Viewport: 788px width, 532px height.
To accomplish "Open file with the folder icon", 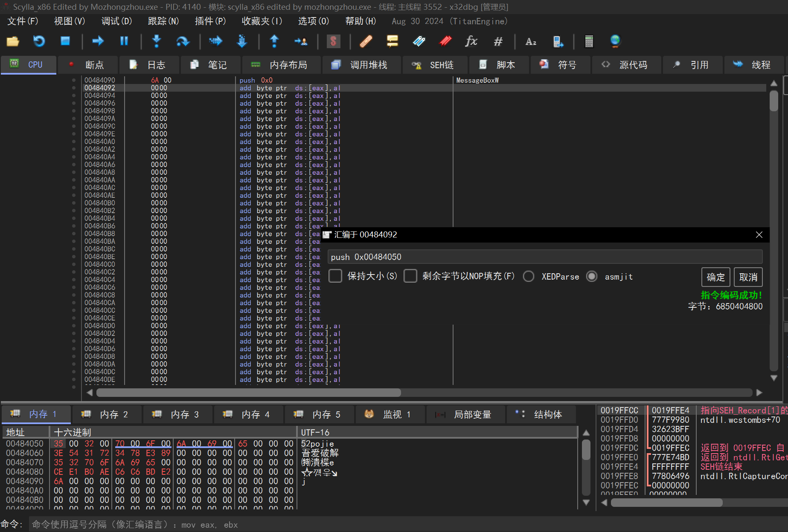I will [13, 41].
